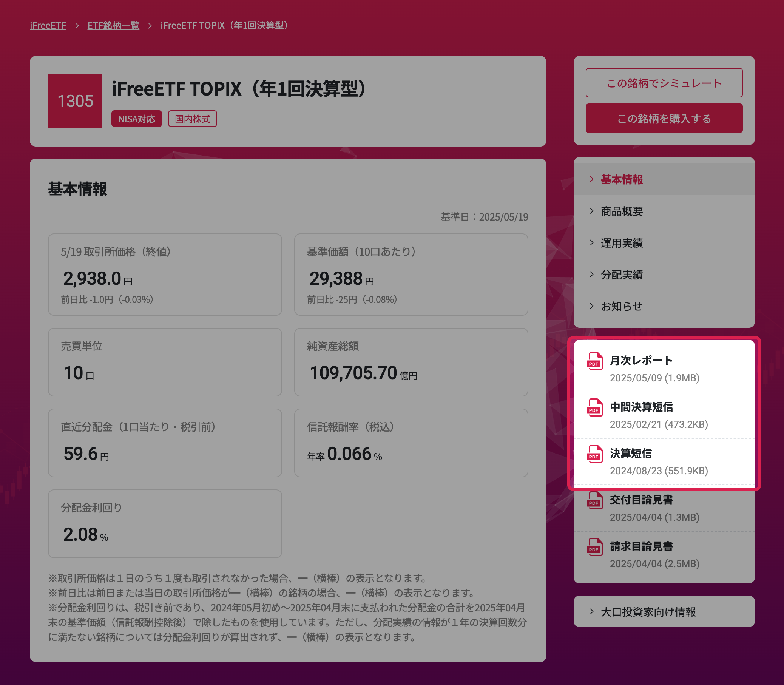Click the 1305 code badge
This screenshot has width=784, height=685.
[x=75, y=101]
